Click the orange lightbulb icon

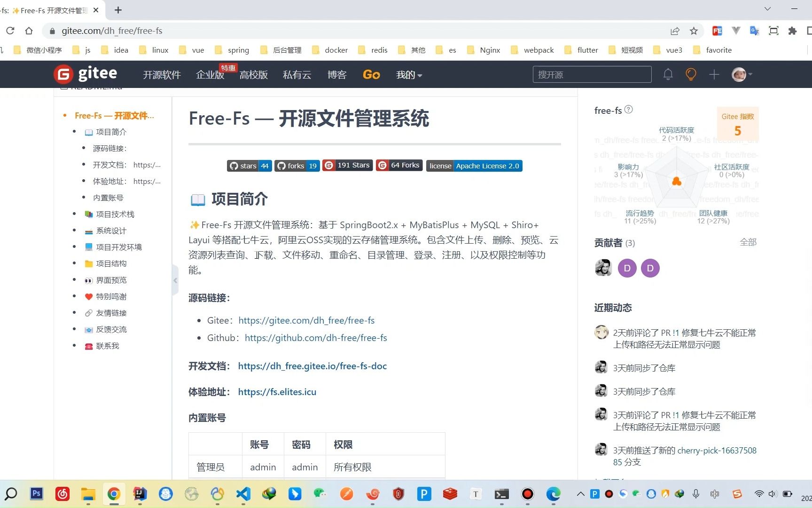click(691, 74)
